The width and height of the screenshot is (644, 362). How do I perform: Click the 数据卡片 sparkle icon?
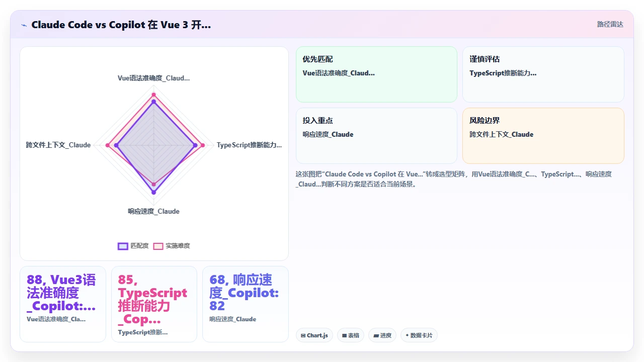(x=407, y=335)
